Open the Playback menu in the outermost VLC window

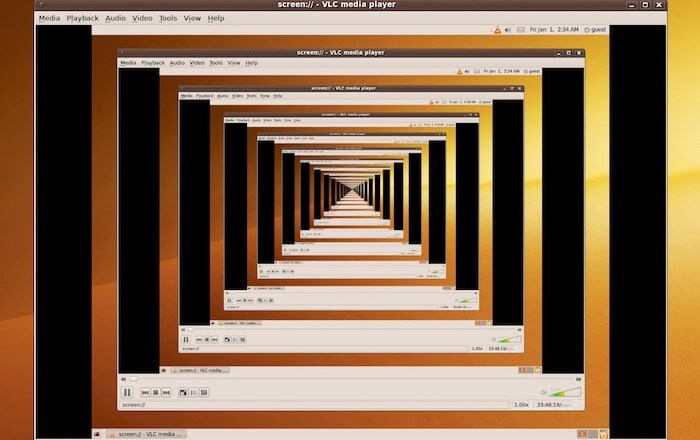82,18
